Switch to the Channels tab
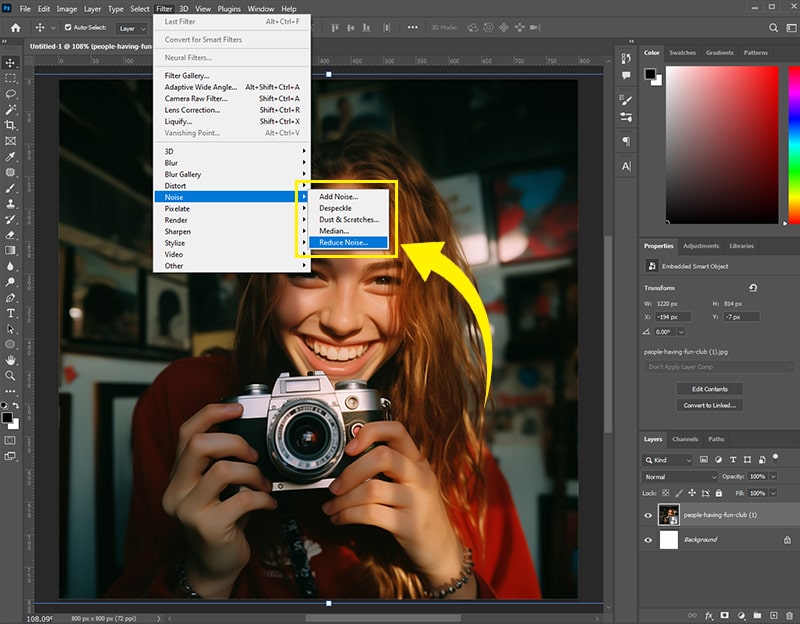 [685, 439]
